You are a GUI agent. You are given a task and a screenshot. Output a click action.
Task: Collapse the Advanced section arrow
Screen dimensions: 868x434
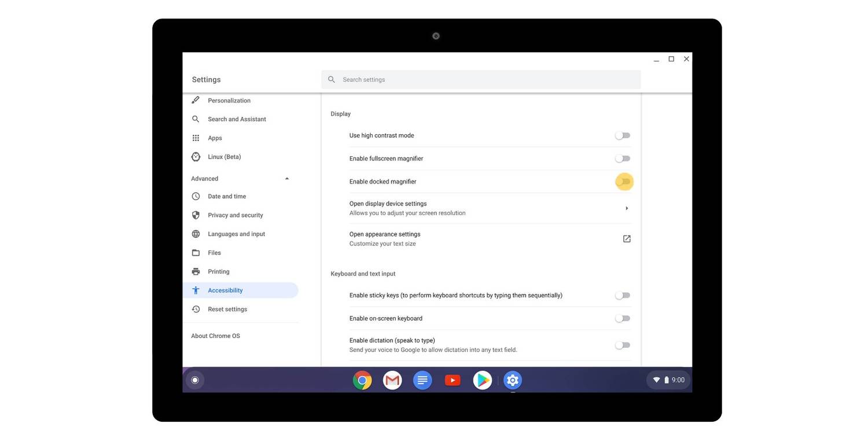pos(287,179)
